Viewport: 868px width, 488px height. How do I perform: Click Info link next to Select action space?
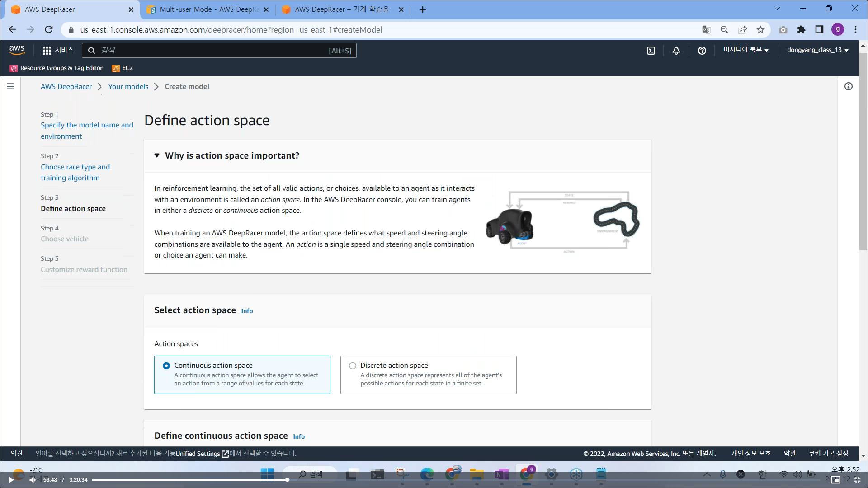click(247, 311)
